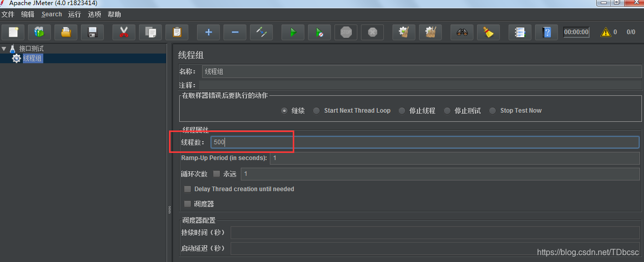
Task: Select Start Next Thread Loop radio option
Action: (317, 111)
